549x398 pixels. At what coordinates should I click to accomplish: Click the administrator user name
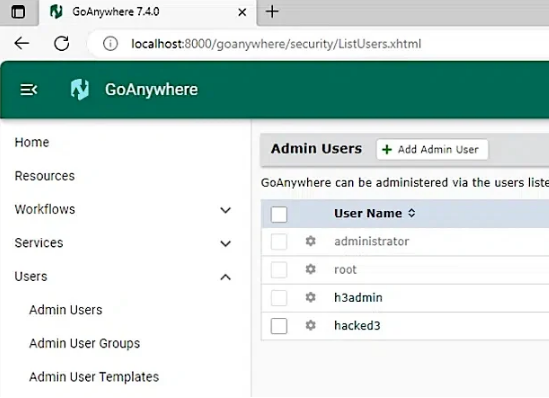coord(371,241)
